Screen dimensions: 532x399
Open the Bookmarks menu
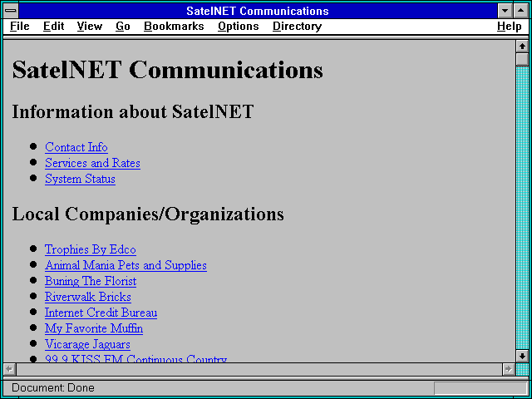pyautogui.click(x=174, y=26)
